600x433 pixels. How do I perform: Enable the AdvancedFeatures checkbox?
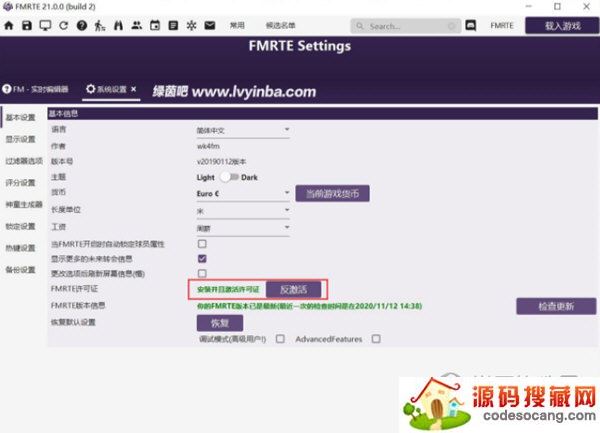click(376, 339)
